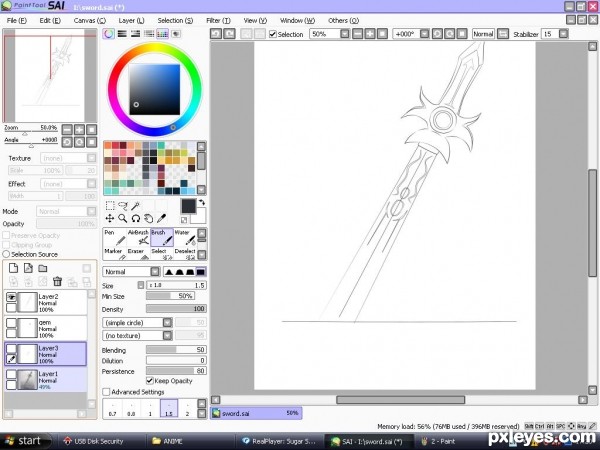The height and width of the screenshot is (450, 600).
Task: Swap foreground and background colors
Action: click(202, 203)
